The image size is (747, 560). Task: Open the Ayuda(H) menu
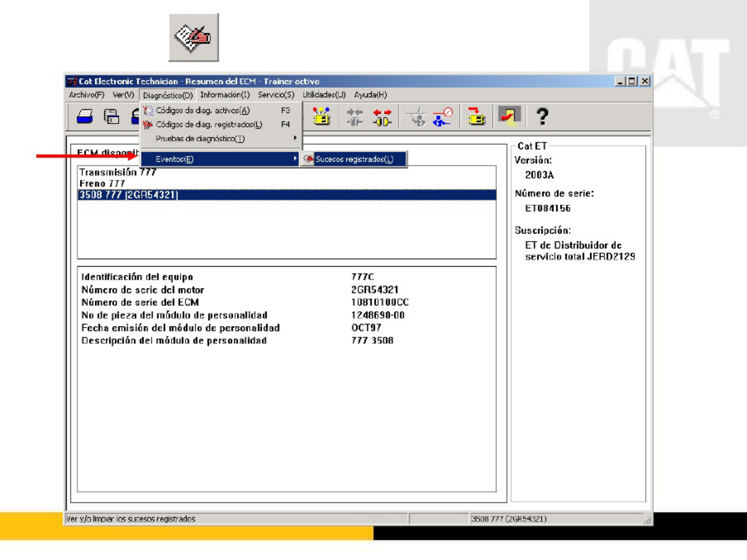click(x=371, y=95)
